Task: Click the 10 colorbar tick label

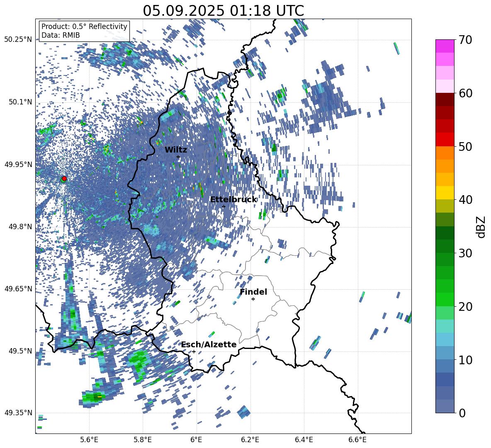Action: pyautogui.click(x=465, y=360)
